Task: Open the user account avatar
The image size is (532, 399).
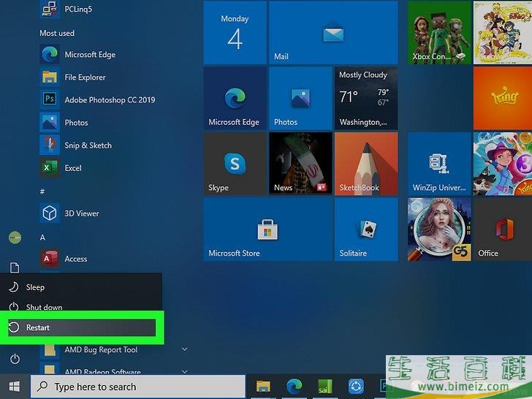Action: [x=15, y=237]
